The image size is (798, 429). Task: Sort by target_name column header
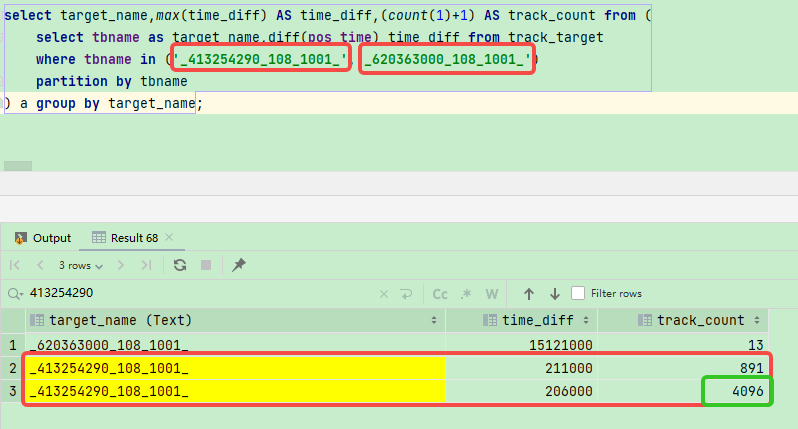pos(235,320)
